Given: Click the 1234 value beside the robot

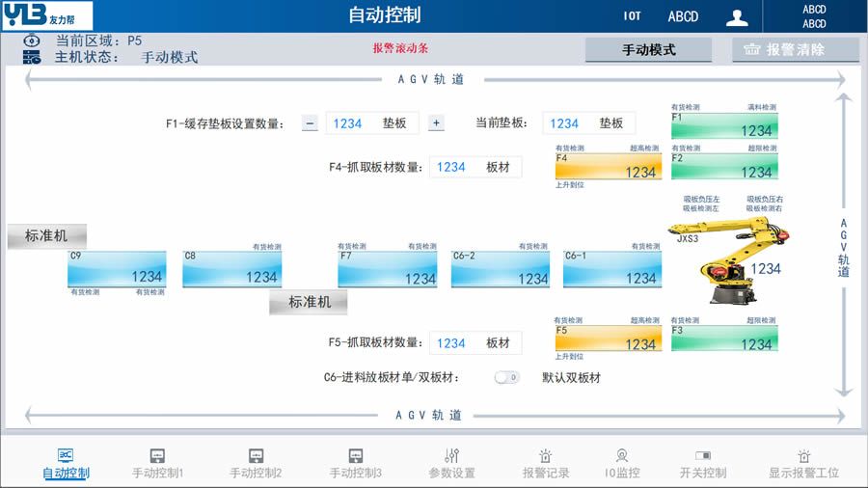Looking at the screenshot, I should point(766,269).
